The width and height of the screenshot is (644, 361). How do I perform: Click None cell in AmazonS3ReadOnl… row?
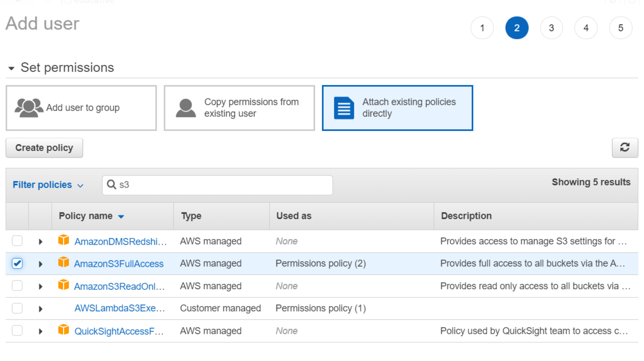click(x=287, y=286)
